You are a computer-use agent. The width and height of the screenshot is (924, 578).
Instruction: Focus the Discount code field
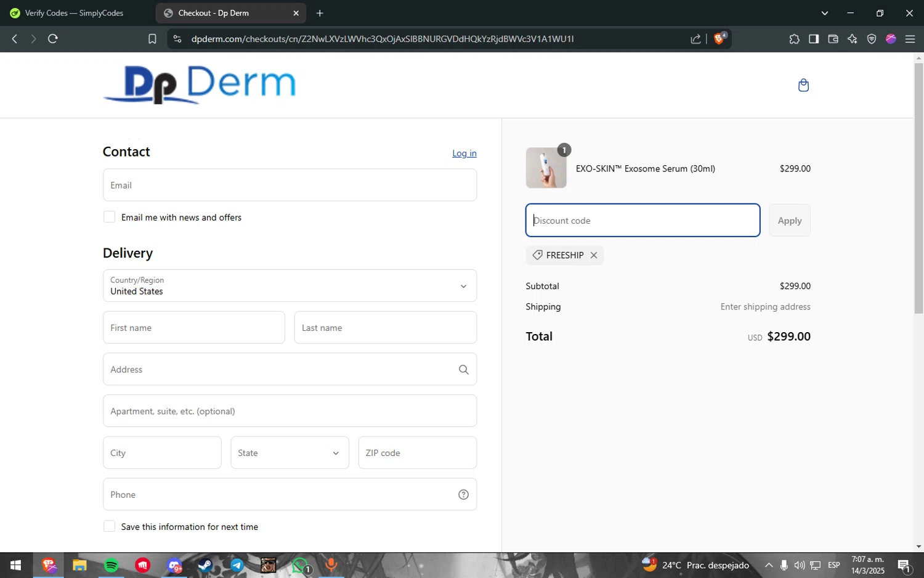[x=642, y=221]
